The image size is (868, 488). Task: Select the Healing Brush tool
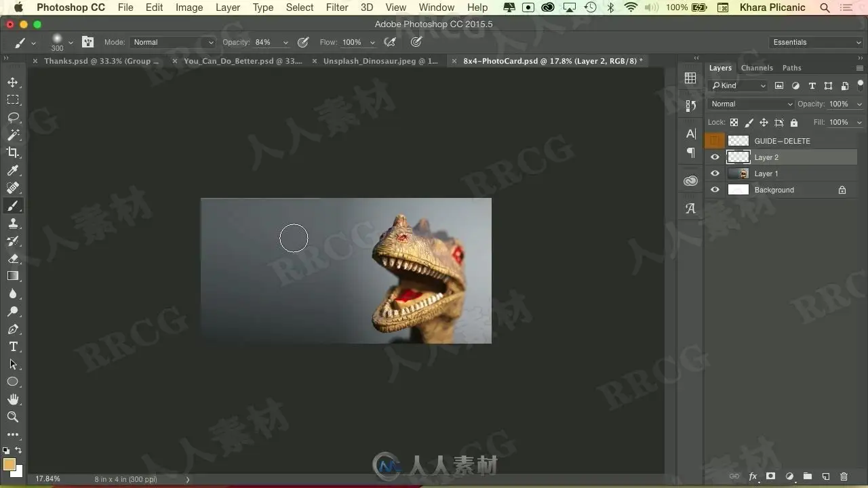click(x=13, y=188)
